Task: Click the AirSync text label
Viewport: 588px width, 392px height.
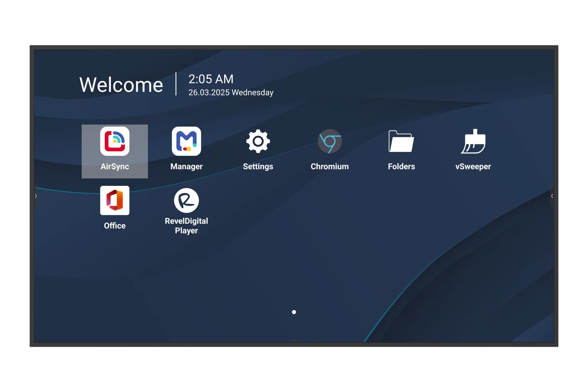Action: [115, 166]
